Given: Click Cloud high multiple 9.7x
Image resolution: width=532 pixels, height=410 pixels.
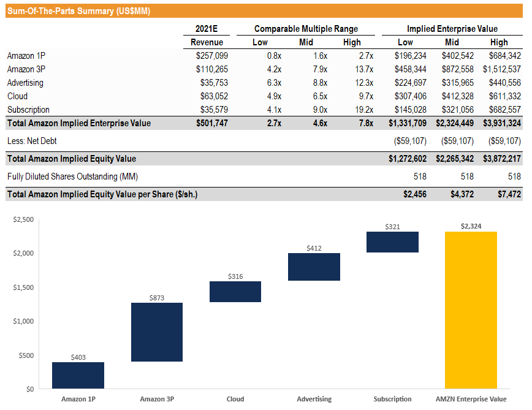Looking at the screenshot, I should tap(366, 96).
